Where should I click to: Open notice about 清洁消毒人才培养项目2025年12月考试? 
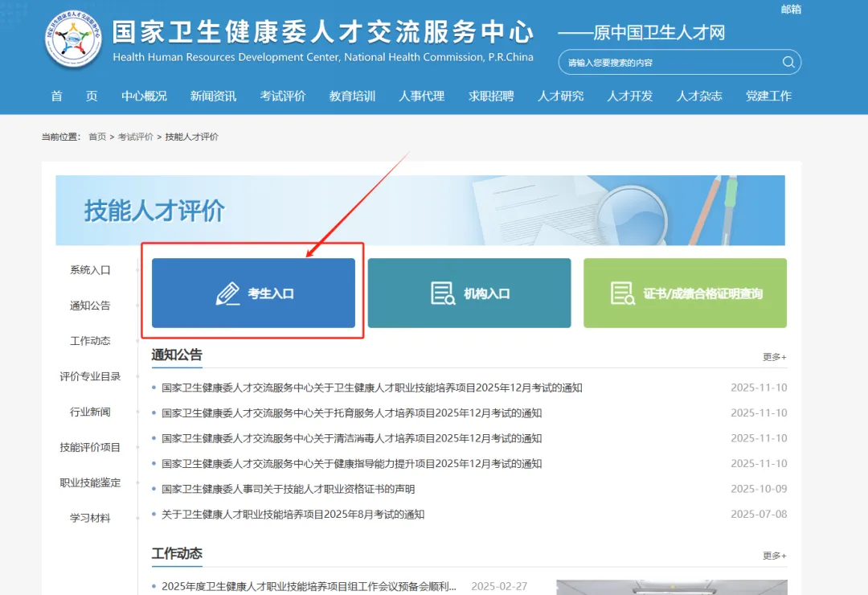[351, 438]
